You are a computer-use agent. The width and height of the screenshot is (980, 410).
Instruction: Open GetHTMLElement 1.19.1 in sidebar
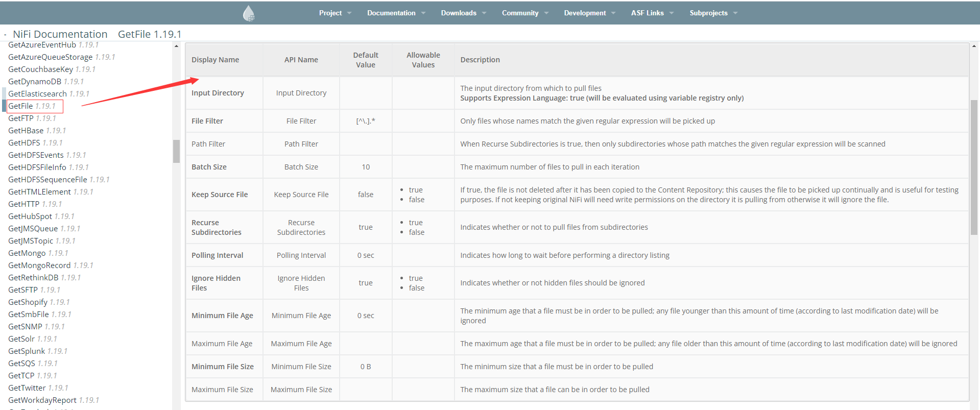pos(51,192)
